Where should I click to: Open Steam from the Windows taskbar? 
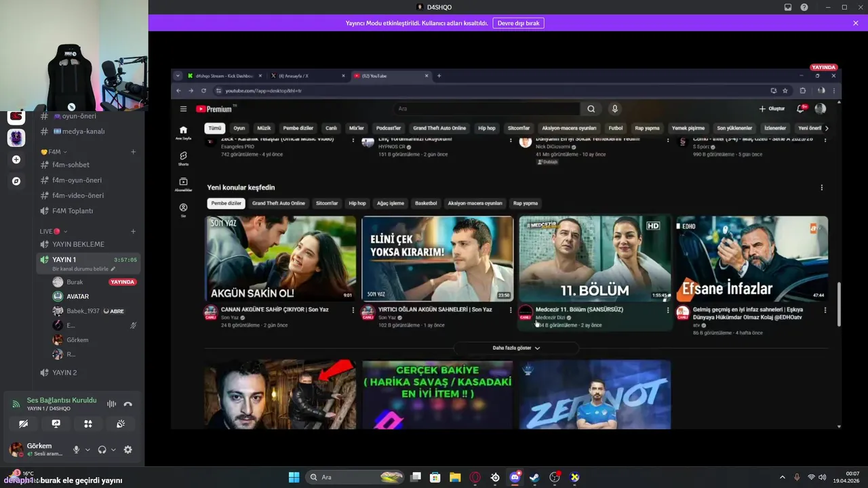535,477
